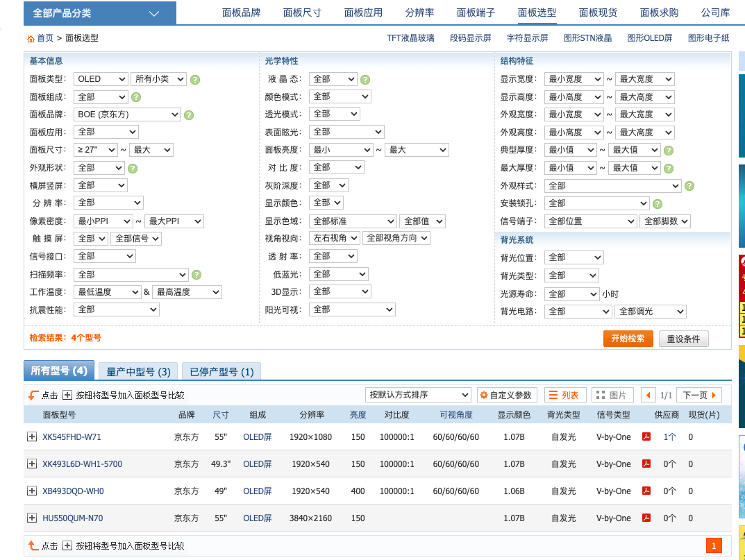Add XK493L6D-WH1-5700 to comparison plus box
Viewport: 745px width, 560px height.
32,464
